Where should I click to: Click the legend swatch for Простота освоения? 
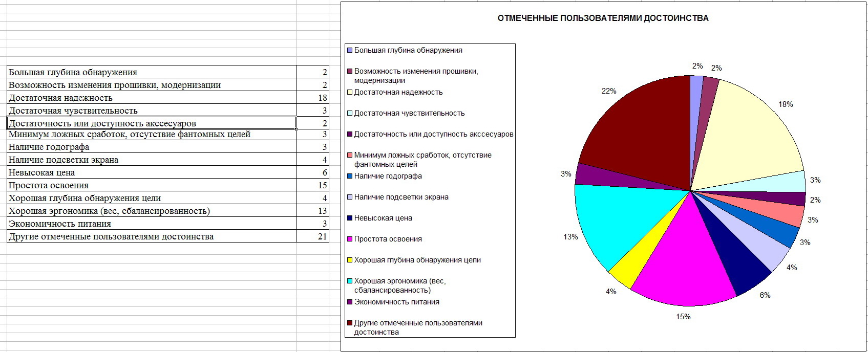click(x=350, y=239)
